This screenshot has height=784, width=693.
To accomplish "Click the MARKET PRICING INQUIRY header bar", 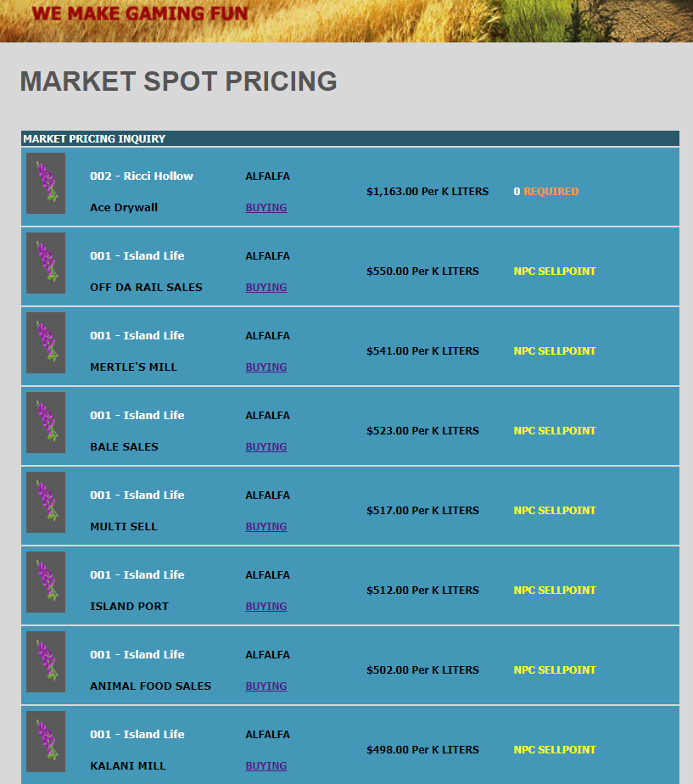I will [x=349, y=138].
